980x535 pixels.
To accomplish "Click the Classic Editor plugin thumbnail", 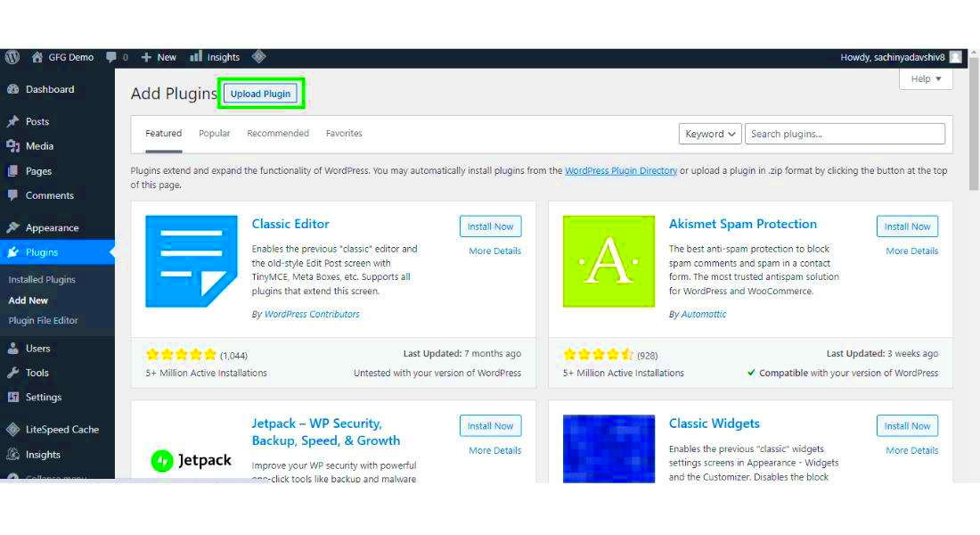I will coord(192,261).
